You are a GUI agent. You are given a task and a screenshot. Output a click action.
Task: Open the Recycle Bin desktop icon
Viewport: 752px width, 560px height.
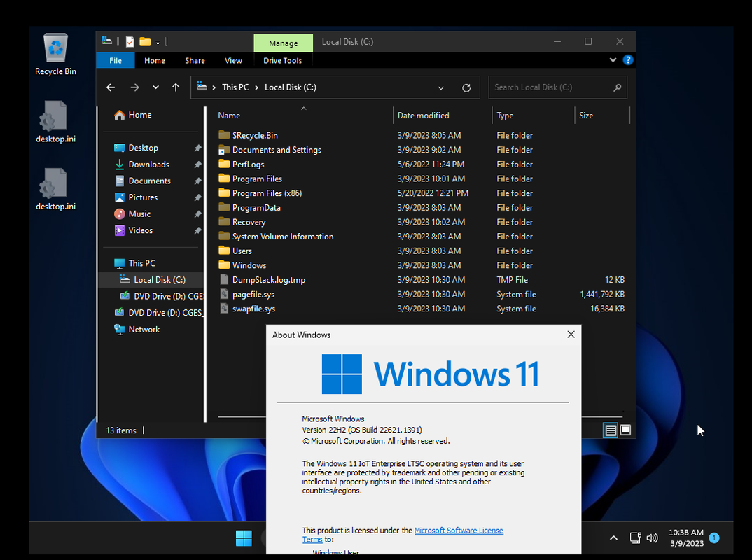click(x=55, y=54)
